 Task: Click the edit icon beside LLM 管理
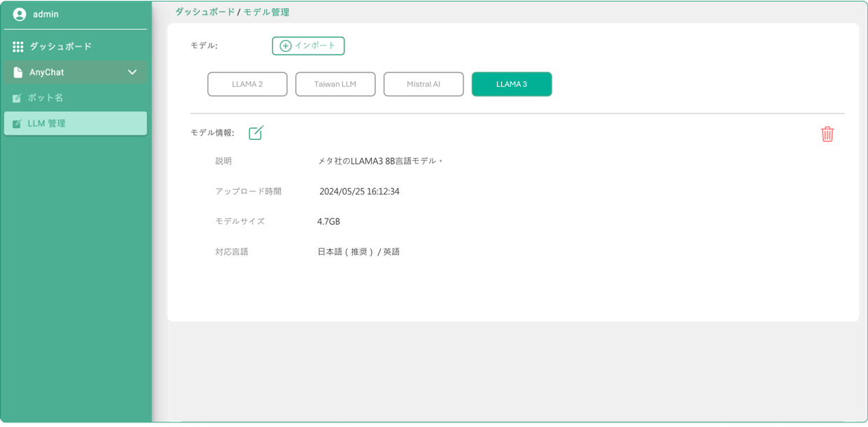[17, 124]
